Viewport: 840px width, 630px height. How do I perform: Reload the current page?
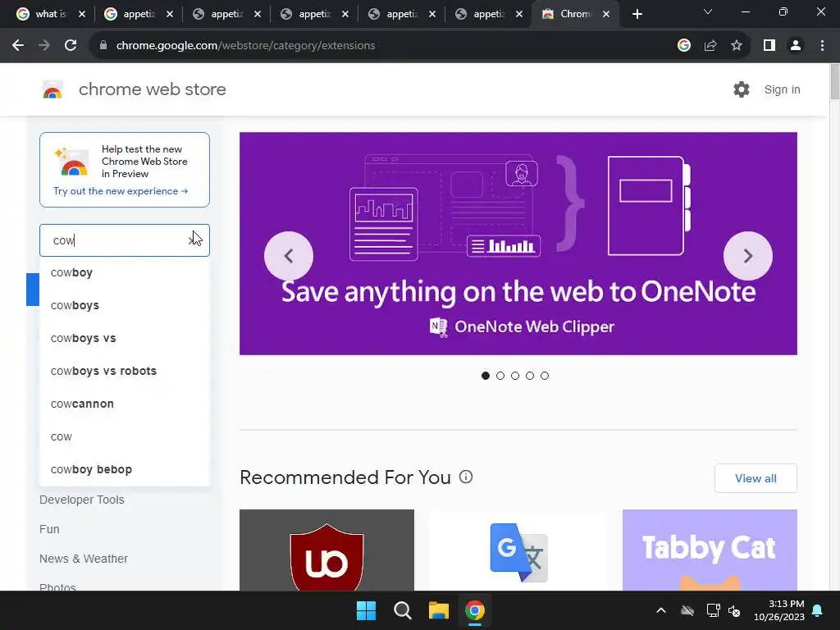[71, 46]
